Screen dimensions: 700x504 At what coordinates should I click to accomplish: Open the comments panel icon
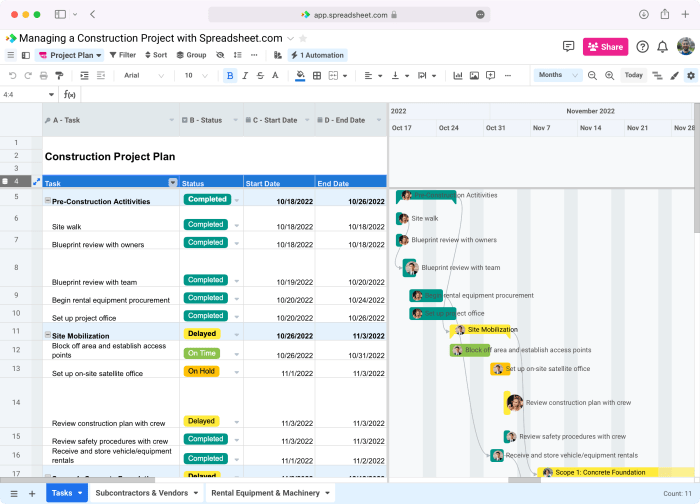[568, 46]
